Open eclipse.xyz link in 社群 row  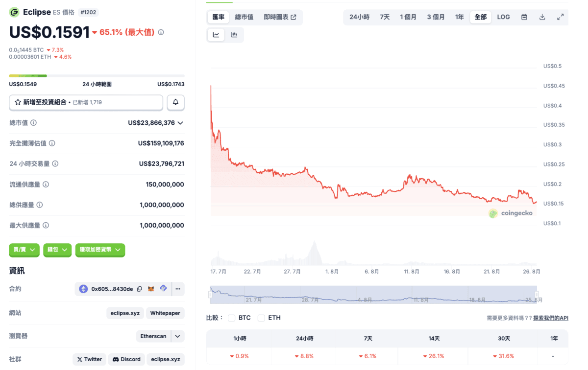[166, 359]
